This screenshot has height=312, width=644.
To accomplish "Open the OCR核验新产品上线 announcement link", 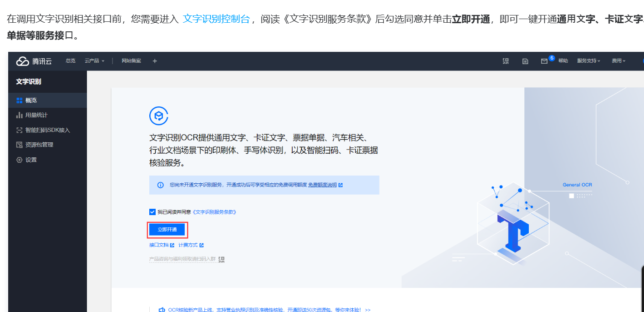I will click(269, 310).
